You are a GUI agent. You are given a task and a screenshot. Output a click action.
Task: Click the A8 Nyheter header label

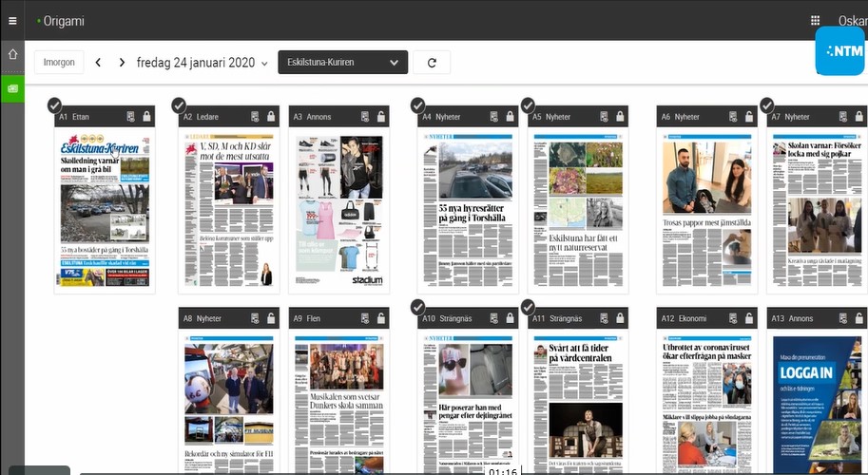tap(203, 318)
